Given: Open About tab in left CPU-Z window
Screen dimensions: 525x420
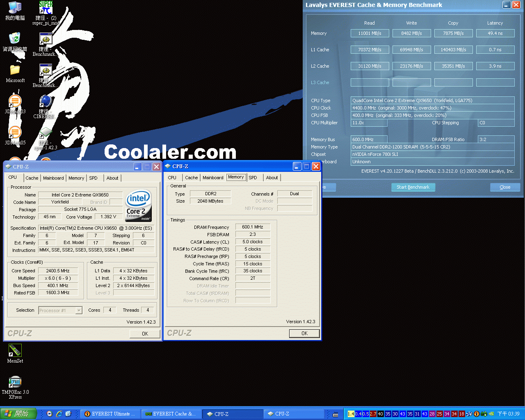Looking at the screenshot, I should [x=112, y=178].
